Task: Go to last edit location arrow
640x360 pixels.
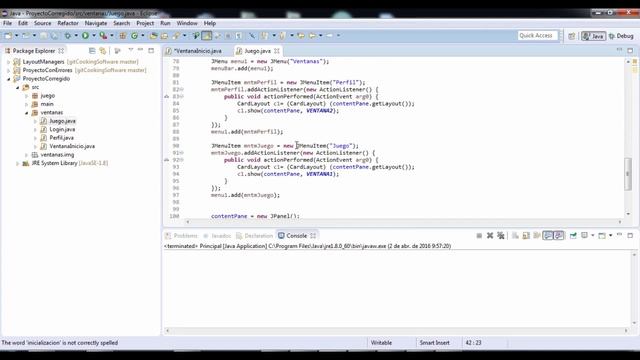Action: 301,36
